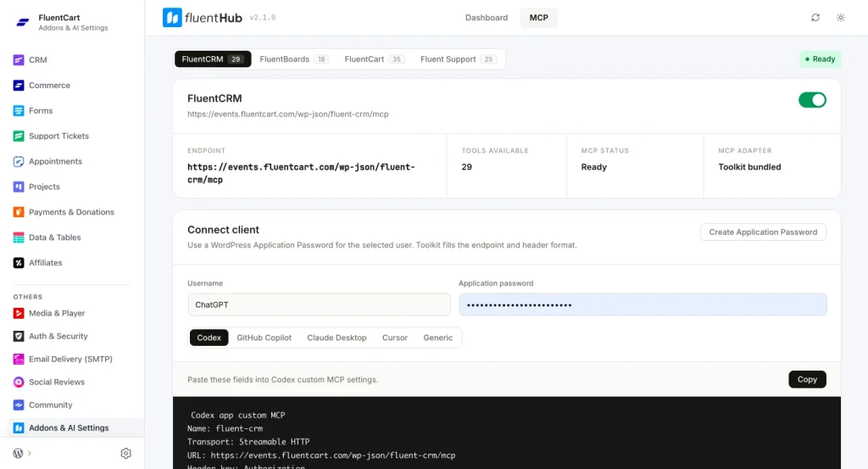Image resolution: width=868 pixels, height=469 pixels.
Task: Click the fluentHub logo
Action: point(202,18)
